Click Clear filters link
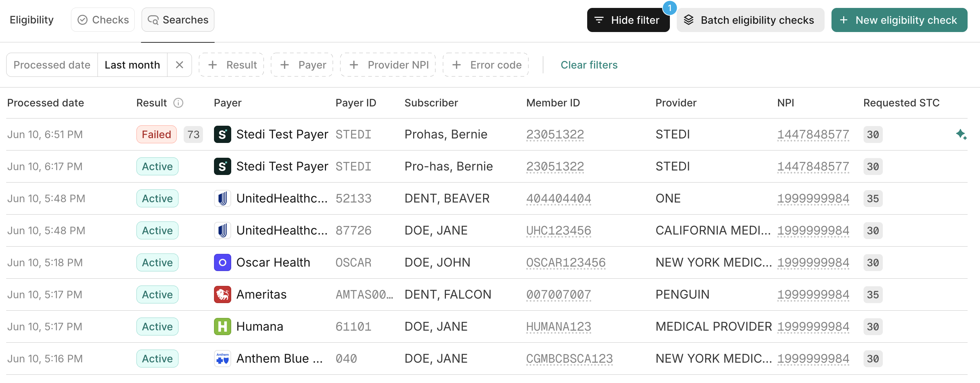This screenshot has height=383, width=980. 589,65
